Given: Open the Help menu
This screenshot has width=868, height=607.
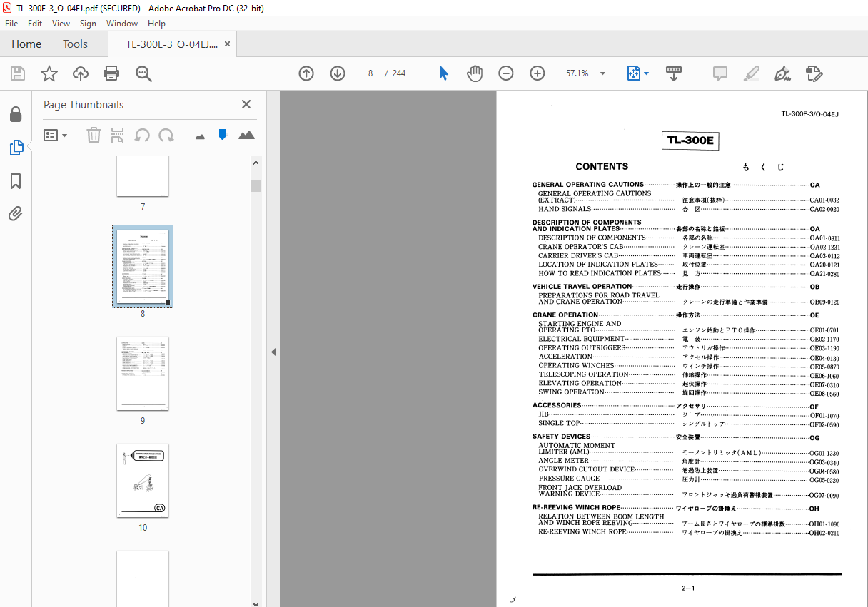Looking at the screenshot, I should point(156,24).
